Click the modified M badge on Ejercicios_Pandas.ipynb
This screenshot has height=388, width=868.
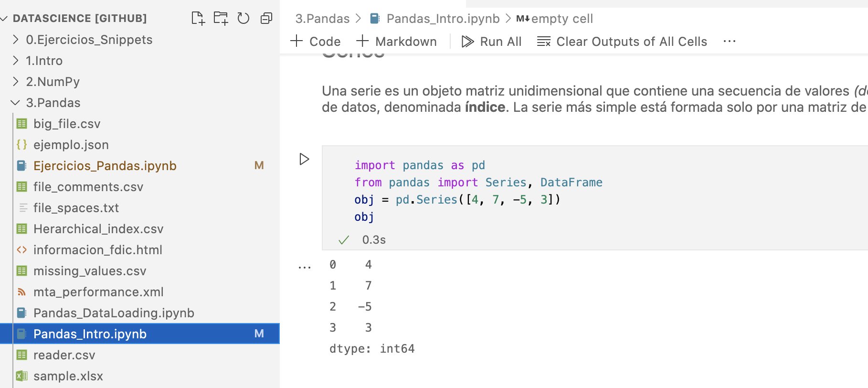pos(259,165)
